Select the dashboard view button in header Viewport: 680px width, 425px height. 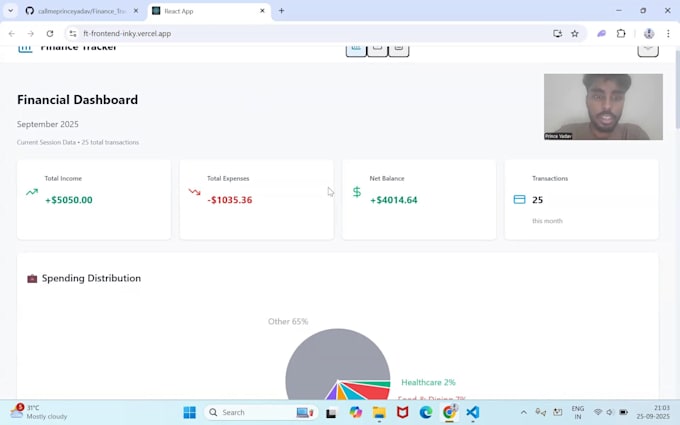tap(356, 50)
